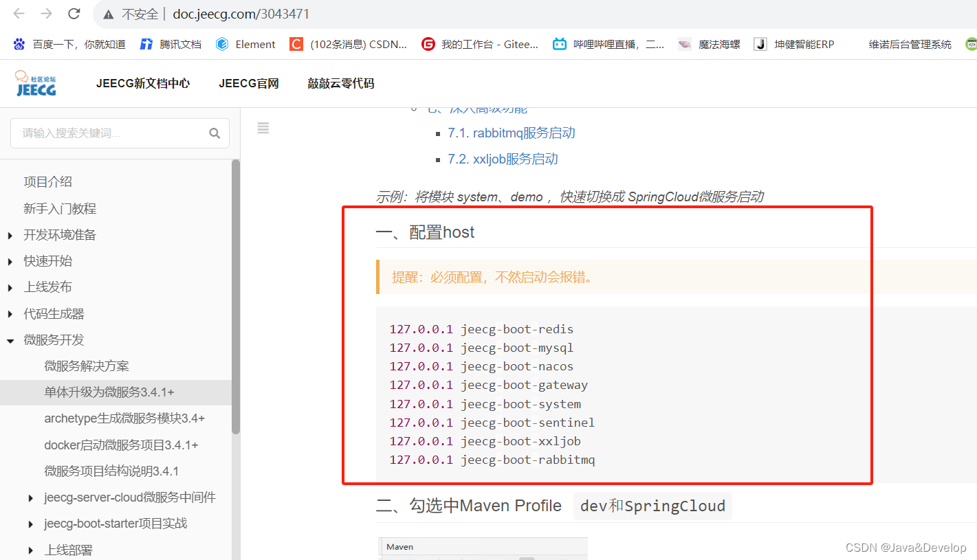Open the Tencent Docs bookmark icon
This screenshot has width=977, height=560.
pos(146,44)
